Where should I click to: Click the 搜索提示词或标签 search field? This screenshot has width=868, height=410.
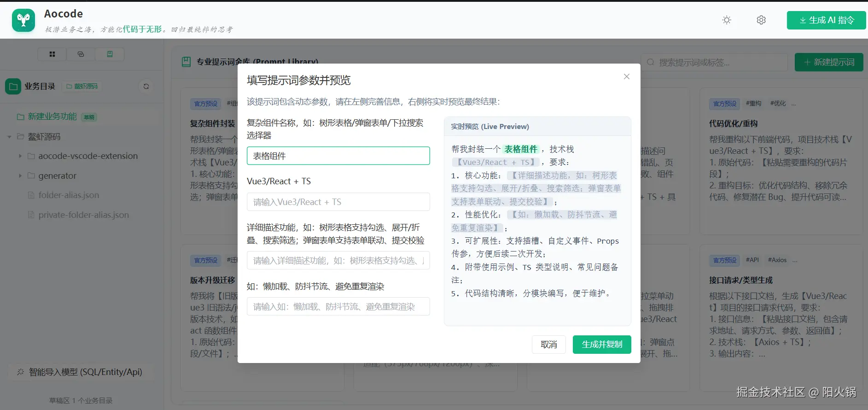[715, 62]
